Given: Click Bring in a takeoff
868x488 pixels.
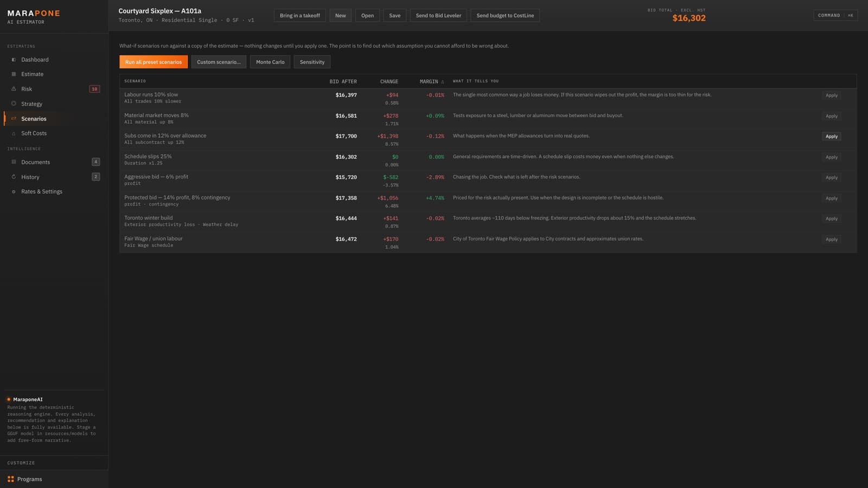Looking at the screenshot, I should pyautogui.click(x=300, y=16).
